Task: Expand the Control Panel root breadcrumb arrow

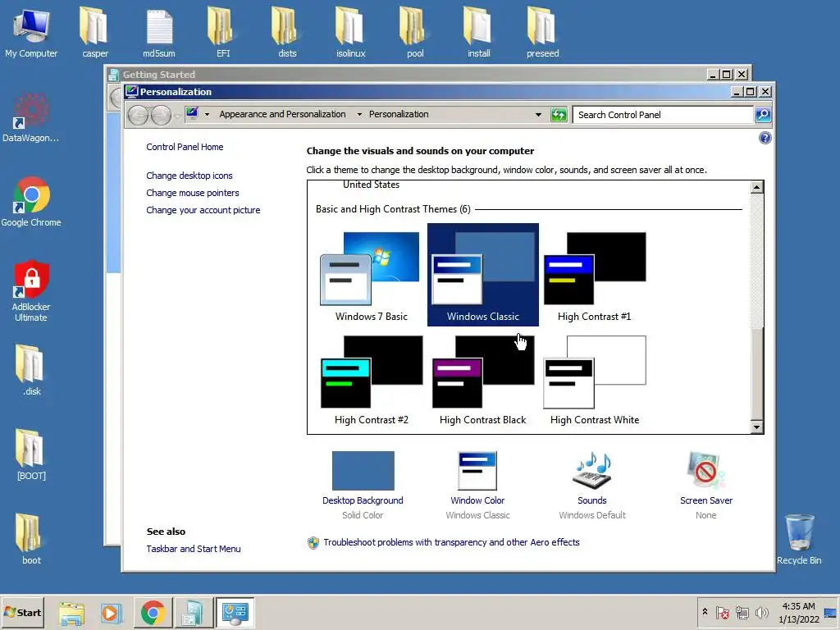Action: (x=207, y=114)
